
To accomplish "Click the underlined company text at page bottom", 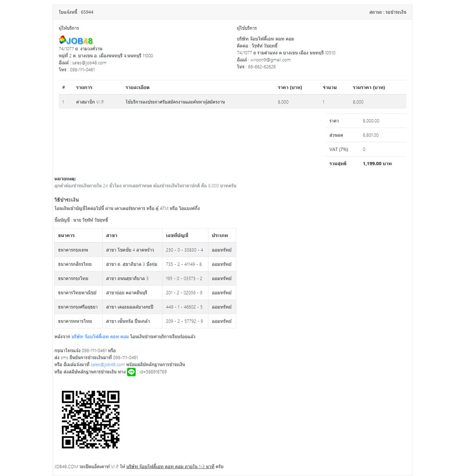I will [170, 466].
